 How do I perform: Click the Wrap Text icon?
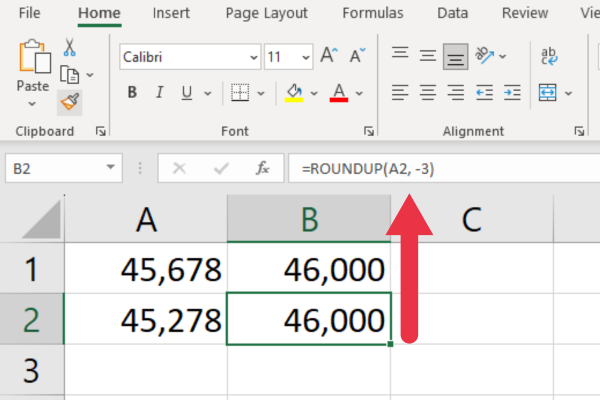[549, 56]
